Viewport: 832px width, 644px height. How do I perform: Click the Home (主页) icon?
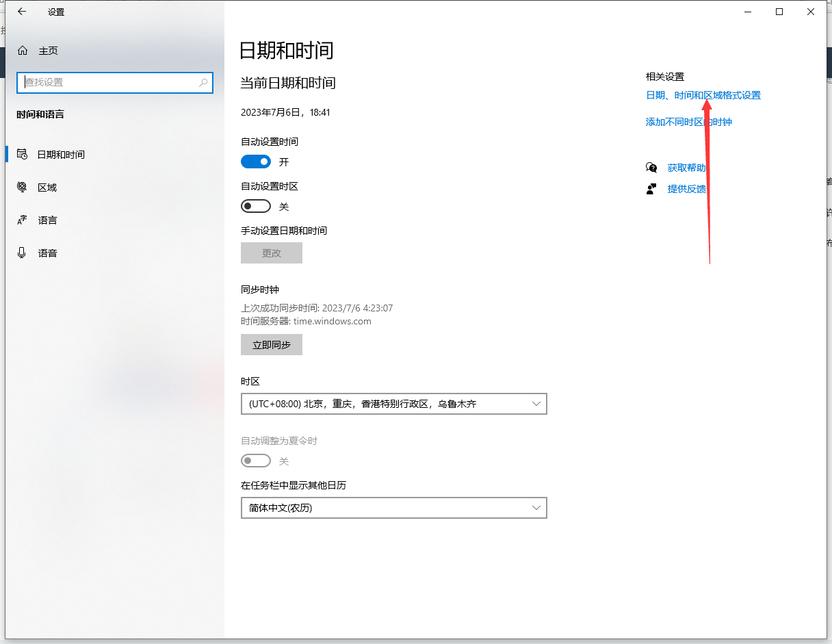click(23, 51)
